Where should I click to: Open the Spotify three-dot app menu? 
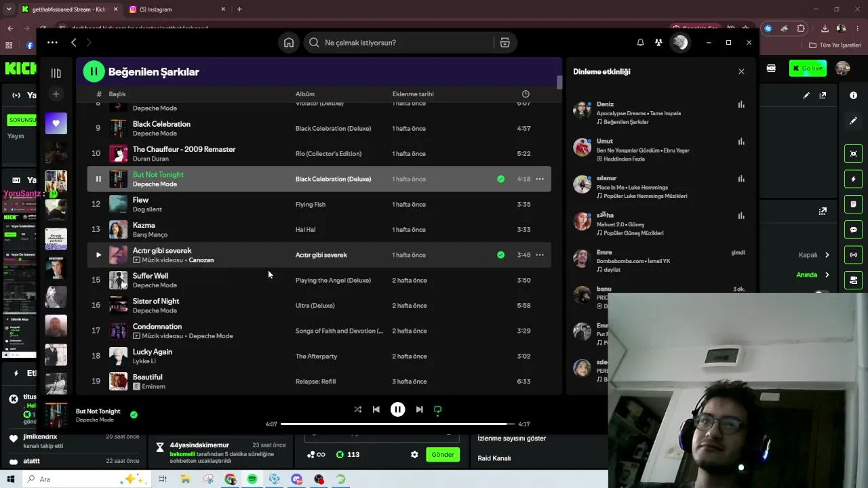[52, 43]
